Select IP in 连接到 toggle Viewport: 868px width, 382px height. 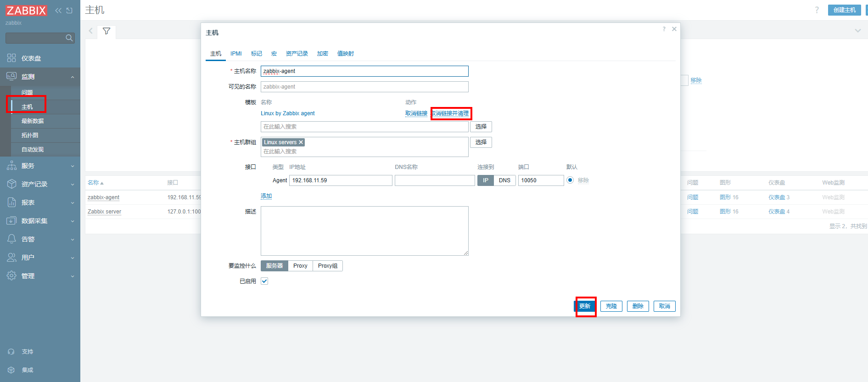click(x=486, y=180)
